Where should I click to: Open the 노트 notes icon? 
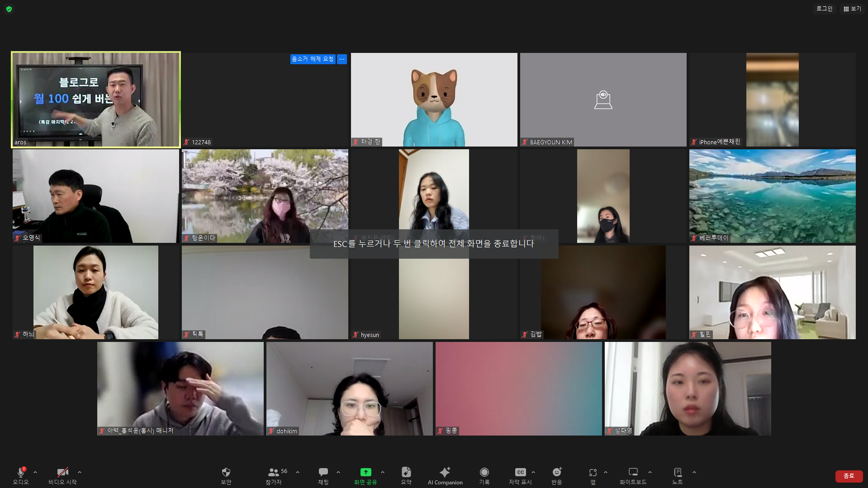coord(678,472)
